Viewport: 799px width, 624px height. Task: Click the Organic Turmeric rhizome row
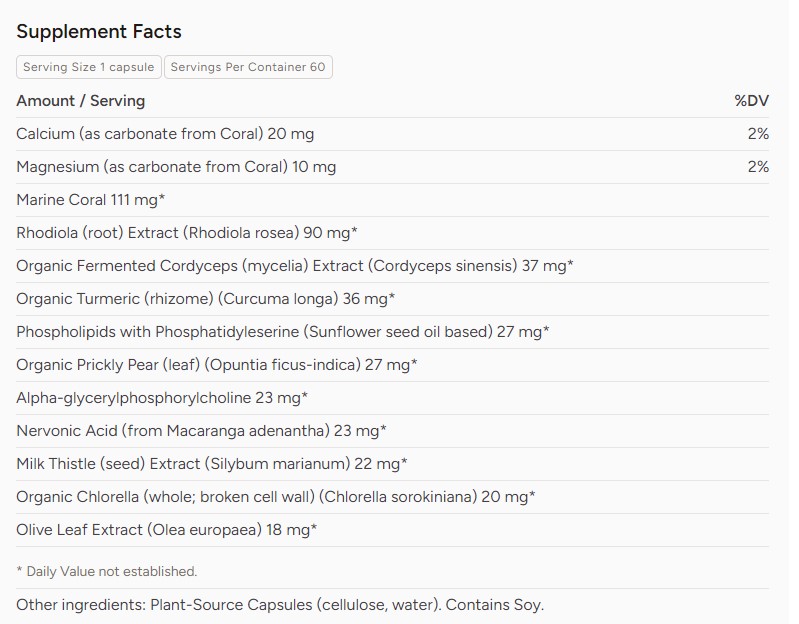tap(392, 299)
